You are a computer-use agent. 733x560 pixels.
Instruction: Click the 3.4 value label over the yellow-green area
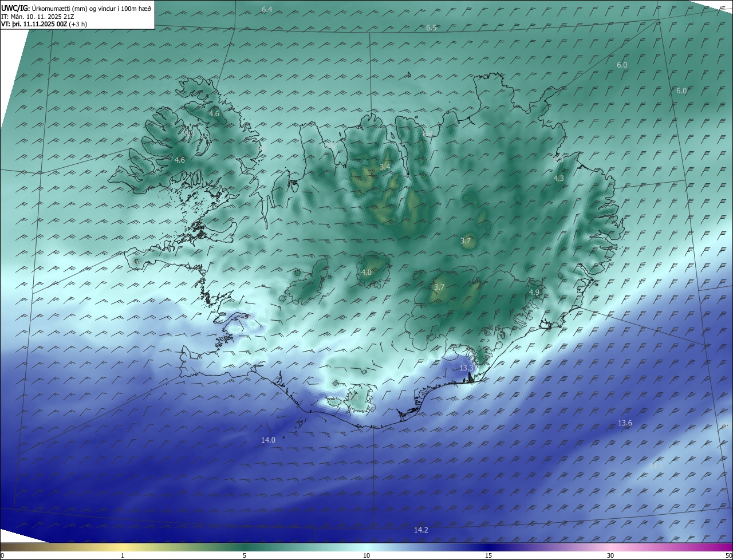(385, 167)
